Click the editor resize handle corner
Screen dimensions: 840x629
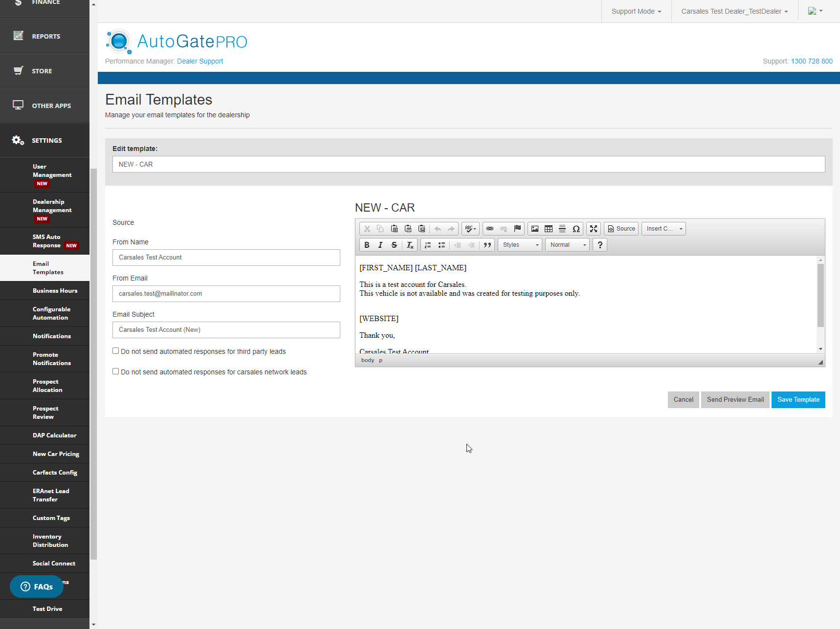(x=820, y=362)
